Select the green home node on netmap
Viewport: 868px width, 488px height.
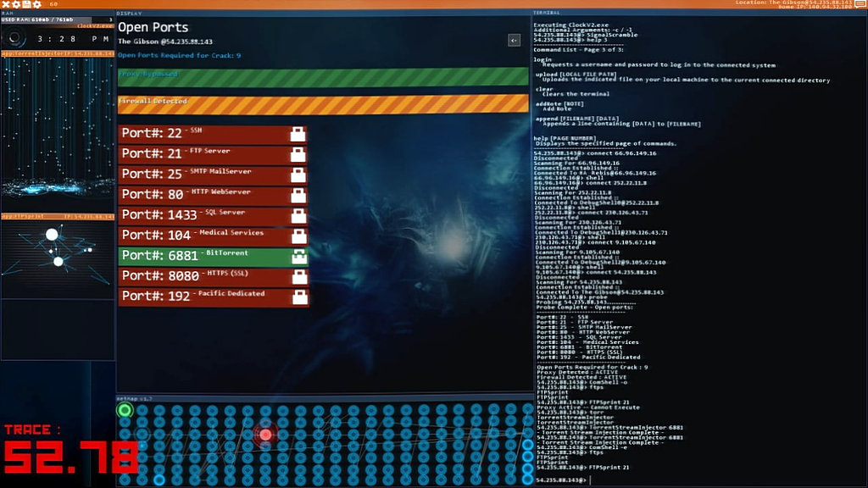pos(125,410)
